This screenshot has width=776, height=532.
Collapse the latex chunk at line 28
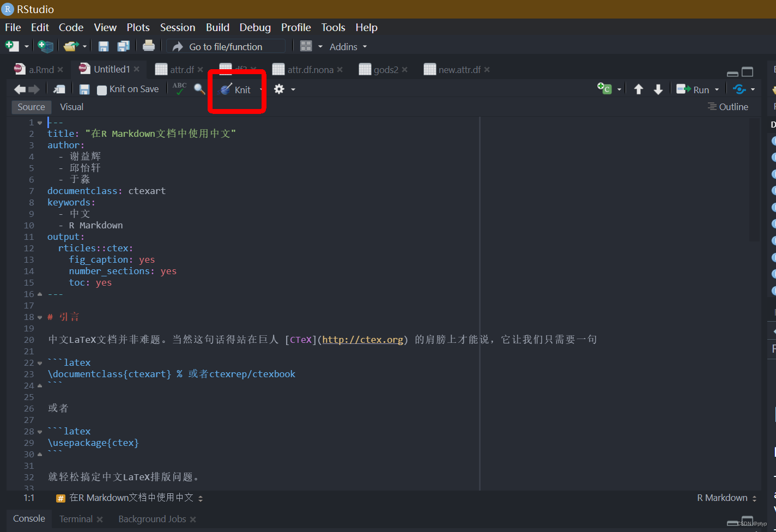40,432
